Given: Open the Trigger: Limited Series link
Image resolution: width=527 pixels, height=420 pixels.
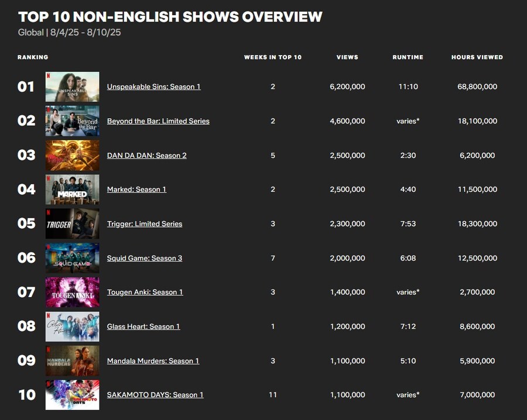Looking at the screenshot, I should point(145,223).
